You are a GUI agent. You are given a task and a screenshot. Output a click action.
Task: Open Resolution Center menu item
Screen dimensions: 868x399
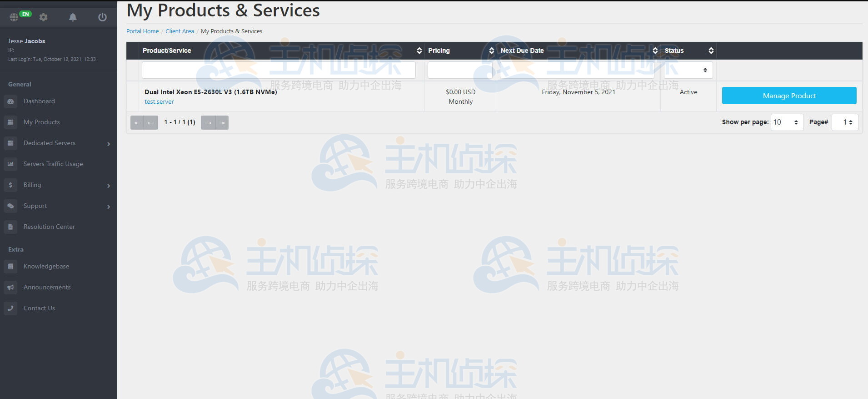[49, 227]
